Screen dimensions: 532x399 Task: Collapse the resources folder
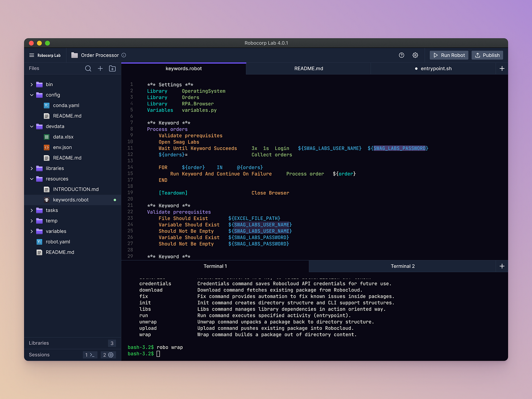tap(32, 179)
